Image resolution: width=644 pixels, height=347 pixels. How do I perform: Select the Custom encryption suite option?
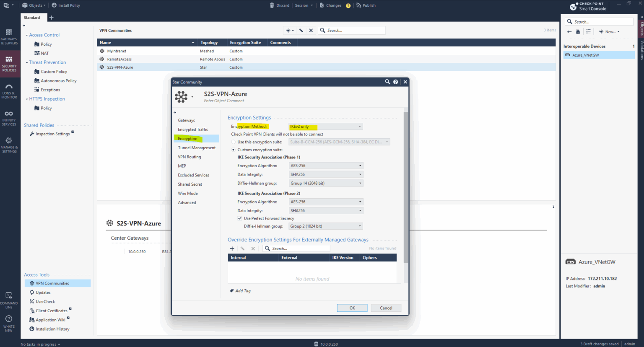(234, 150)
